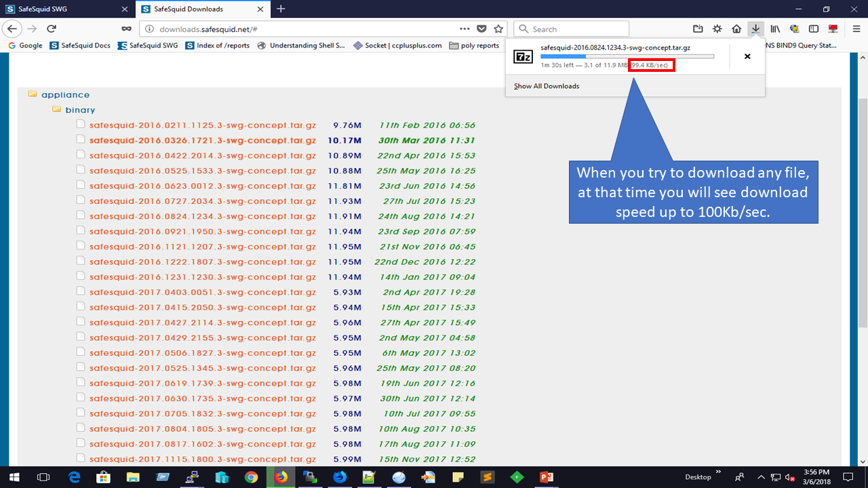Image resolution: width=868 pixels, height=488 pixels.
Task: Open File Explorer from the taskbar
Action: click(x=133, y=477)
